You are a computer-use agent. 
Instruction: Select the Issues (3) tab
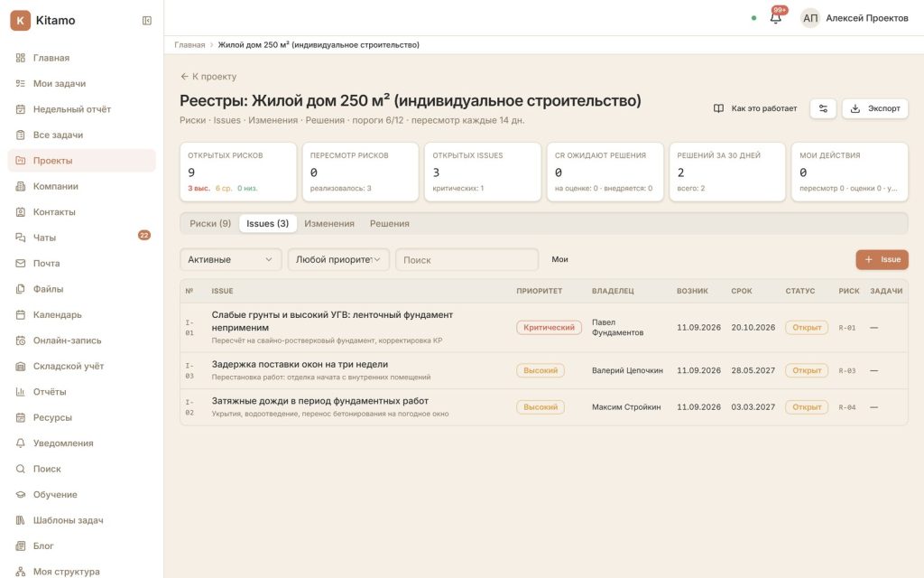point(267,224)
